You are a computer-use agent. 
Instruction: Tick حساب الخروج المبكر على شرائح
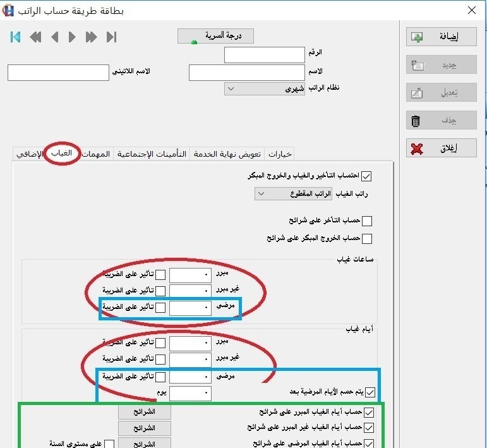click(x=367, y=239)
